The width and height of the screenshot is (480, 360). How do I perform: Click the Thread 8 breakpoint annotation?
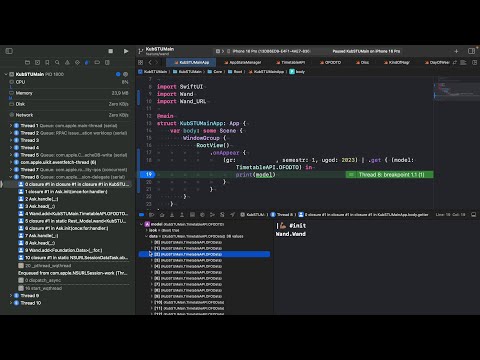[x=389, y=174]
